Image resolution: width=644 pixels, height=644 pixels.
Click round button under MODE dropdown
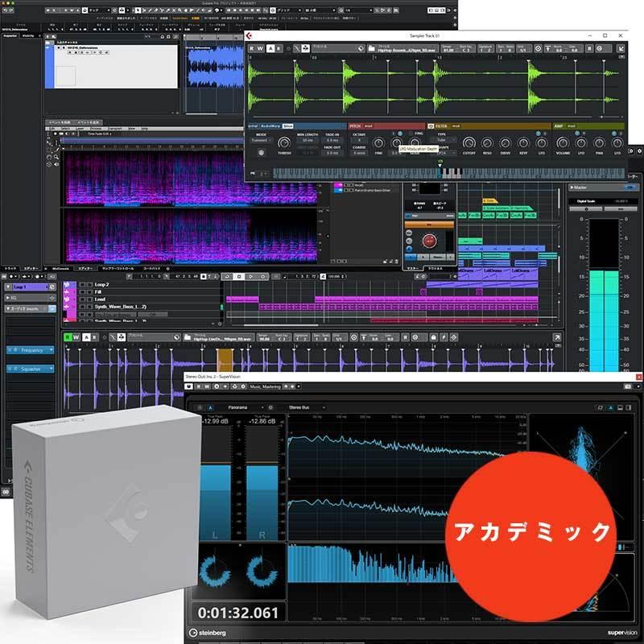point(261,152)
